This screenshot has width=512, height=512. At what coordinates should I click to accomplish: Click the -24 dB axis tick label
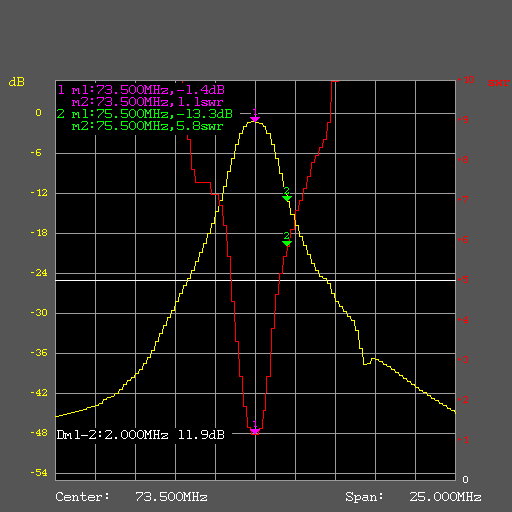[x=39, y=273]
